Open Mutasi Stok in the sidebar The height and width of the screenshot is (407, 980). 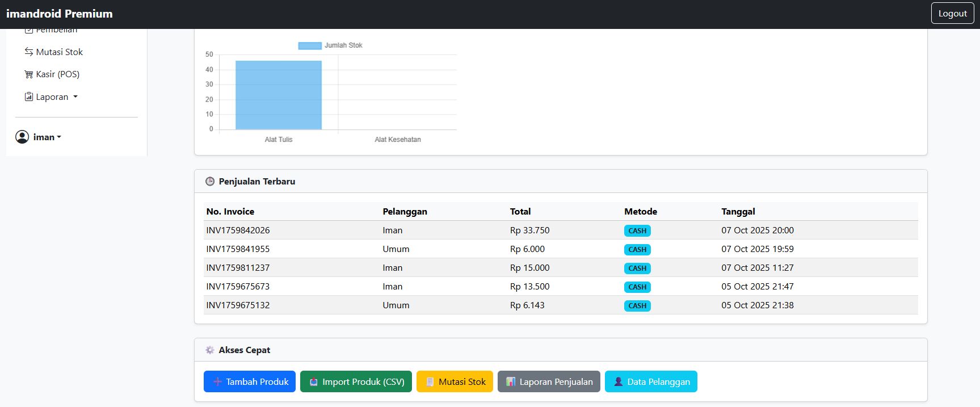tap(54, 52)
